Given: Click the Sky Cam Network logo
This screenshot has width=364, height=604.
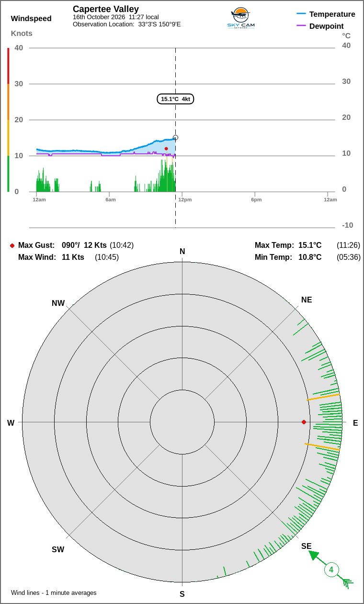Looking at the screenshot, I should tap(241, 18).
